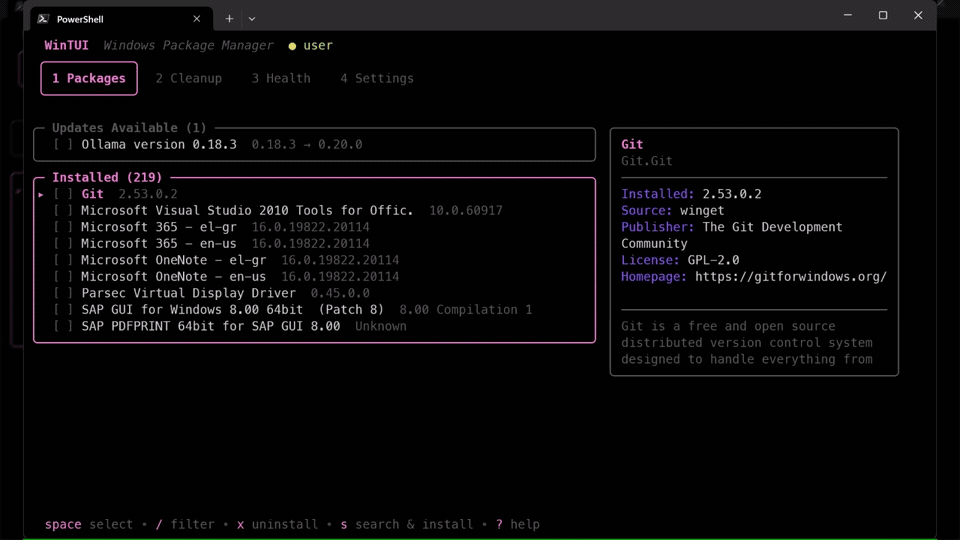Select the Git package row name
The image size is (960, 540).
[x=92, y=194]
